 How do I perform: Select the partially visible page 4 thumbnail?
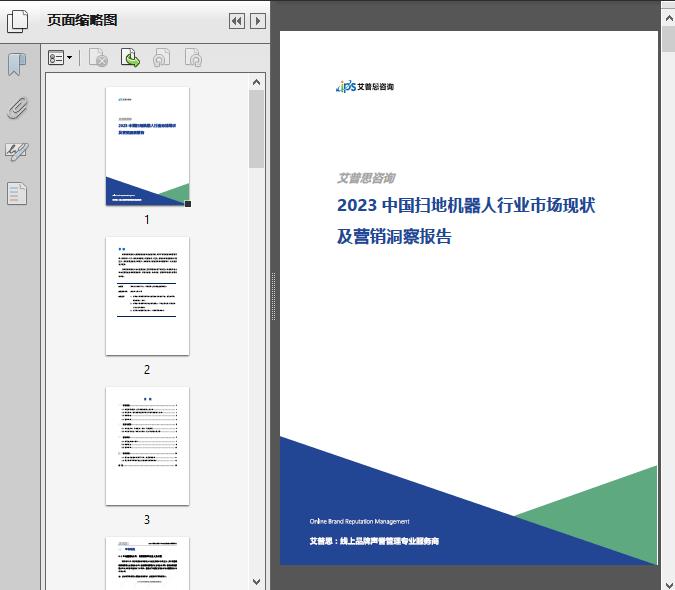147,563
